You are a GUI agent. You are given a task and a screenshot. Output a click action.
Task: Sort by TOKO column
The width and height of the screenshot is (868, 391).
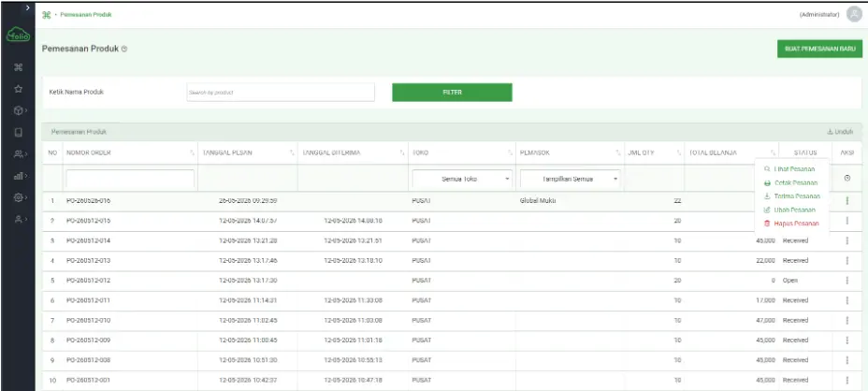[511, 152]
